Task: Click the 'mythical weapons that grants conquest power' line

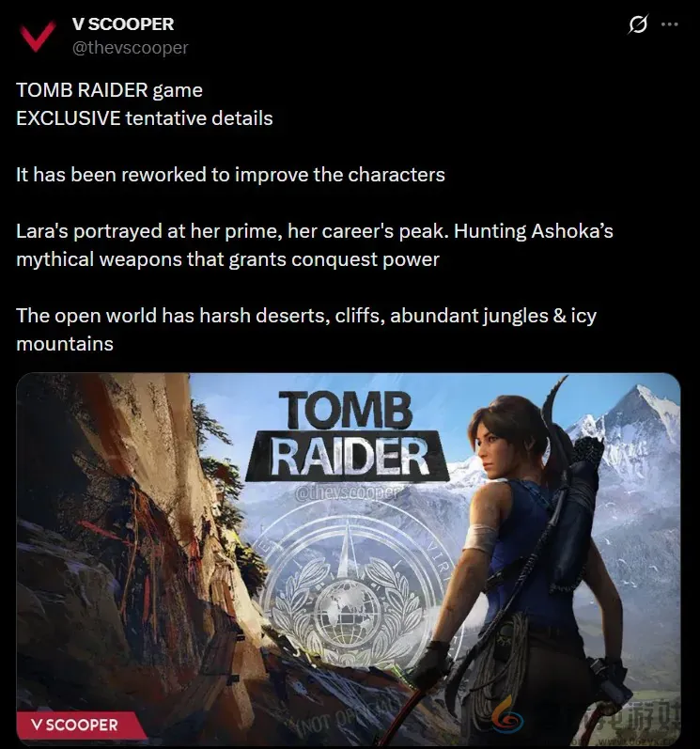Action: point(227,258)
